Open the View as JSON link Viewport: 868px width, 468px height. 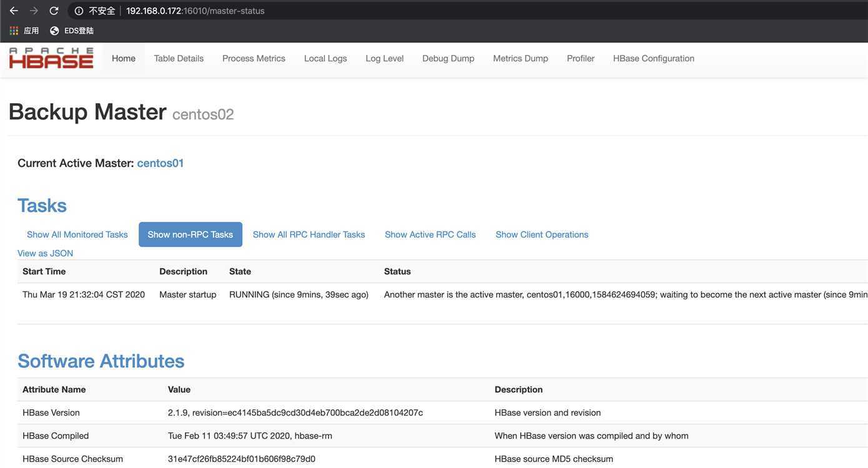(45, 253)
